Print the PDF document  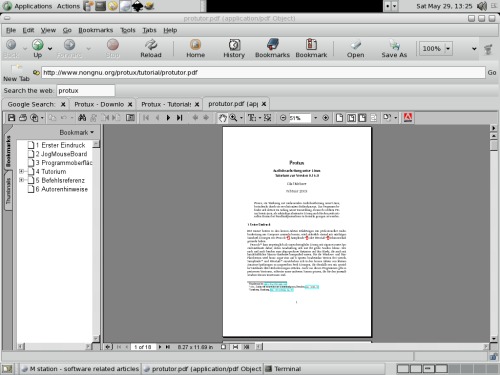[x=23, y=118]
